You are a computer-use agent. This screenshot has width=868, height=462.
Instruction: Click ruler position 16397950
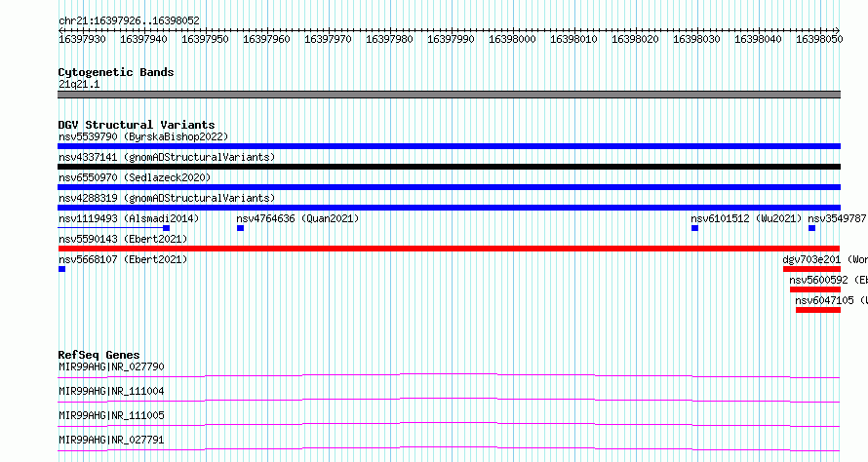[x=205, y=39]
